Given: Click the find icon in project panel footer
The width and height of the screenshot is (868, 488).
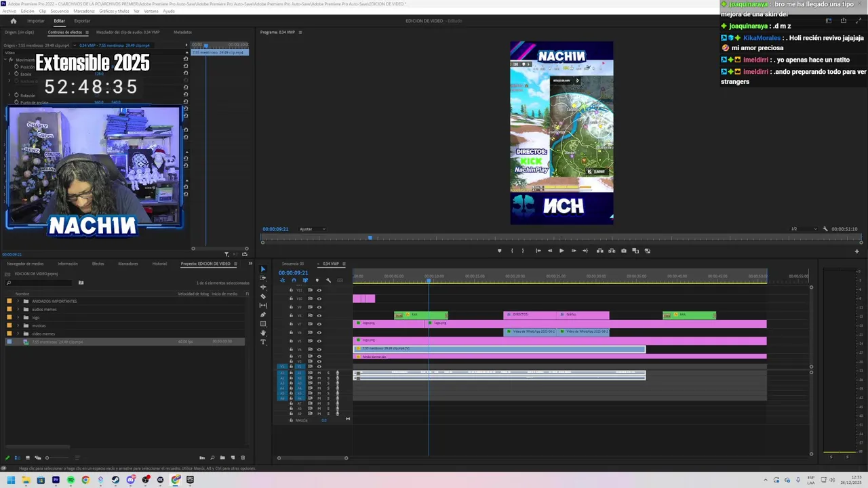Looking at the screenshot, I should pyautogui.click(x=212, y=457).
